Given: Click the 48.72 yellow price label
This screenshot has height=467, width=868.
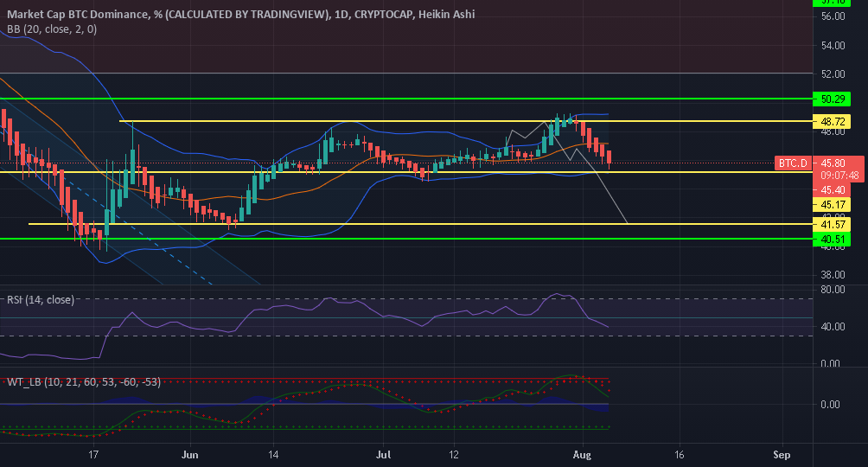Looking at the screenshot, I should (x=832, y=121).
